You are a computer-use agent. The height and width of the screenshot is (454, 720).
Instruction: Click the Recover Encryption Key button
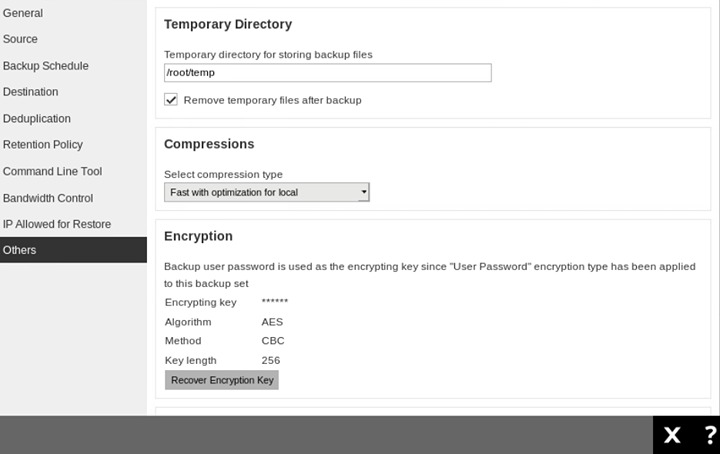222,380
